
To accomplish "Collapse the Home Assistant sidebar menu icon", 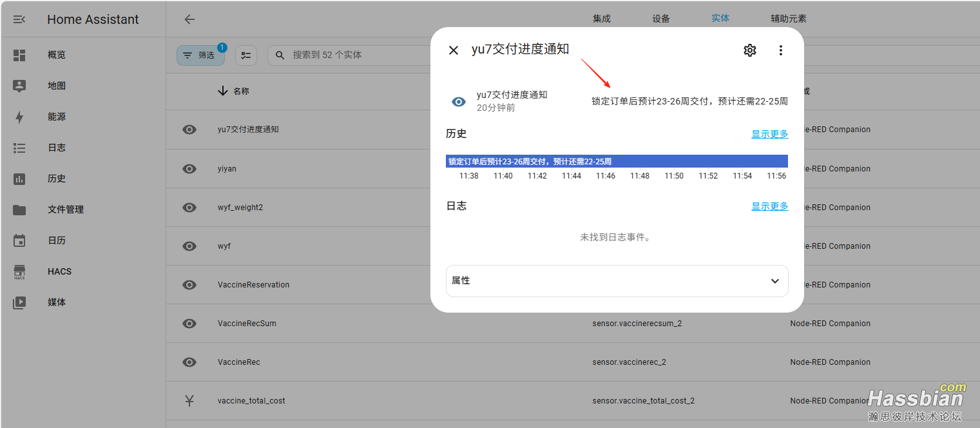I will tap(19, 19).
